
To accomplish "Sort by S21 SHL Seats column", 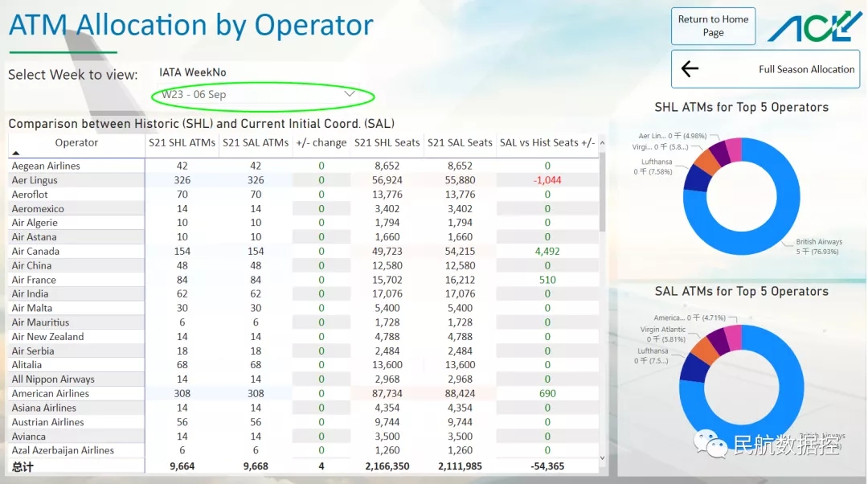I will coord(387,142).
